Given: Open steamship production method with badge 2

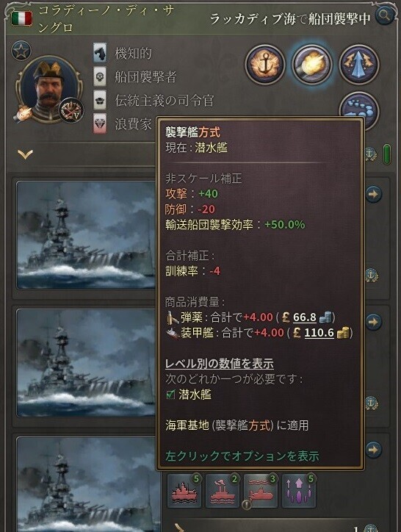Looking at the screenshot, I should (223, 491).
